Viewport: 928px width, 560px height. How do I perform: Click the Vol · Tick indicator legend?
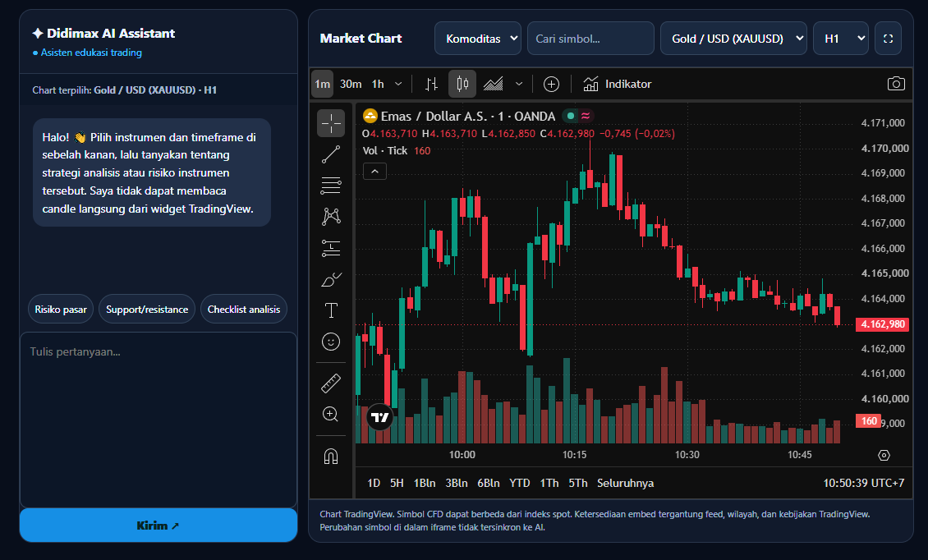(384, 150)
